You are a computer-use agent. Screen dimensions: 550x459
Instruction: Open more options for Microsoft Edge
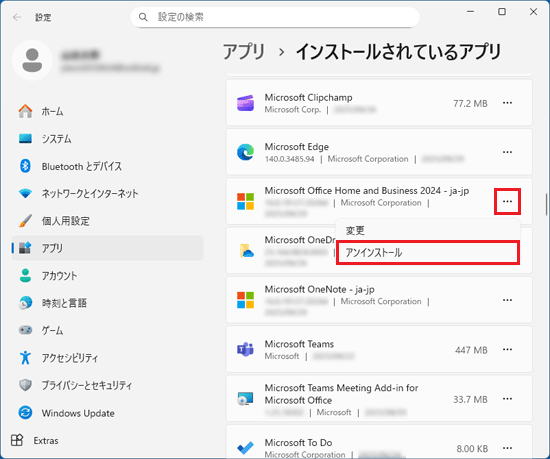[507, 152]
